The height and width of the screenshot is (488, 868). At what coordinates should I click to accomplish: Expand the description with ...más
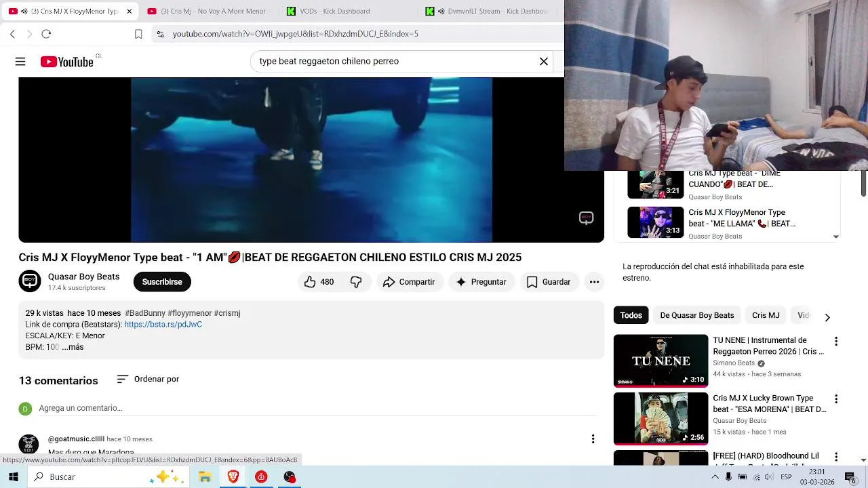pos(73,347)
